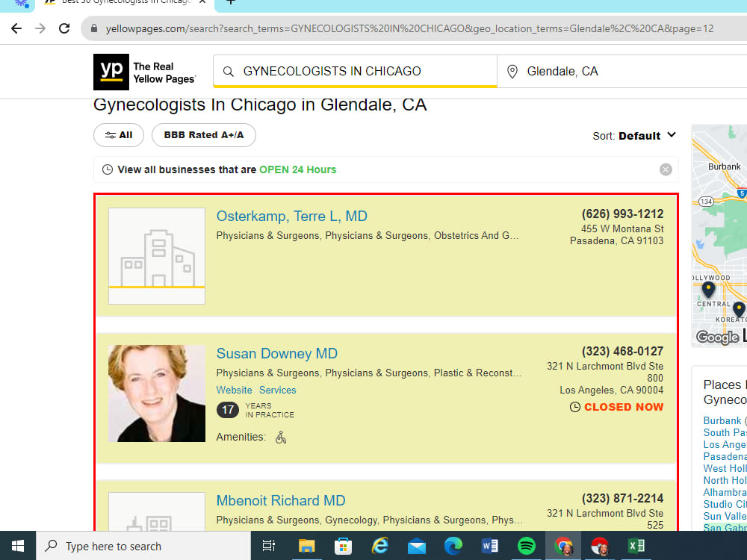Click the All filters button
Viewport: 747px width, 560px height.
click(x=119, y=135)
